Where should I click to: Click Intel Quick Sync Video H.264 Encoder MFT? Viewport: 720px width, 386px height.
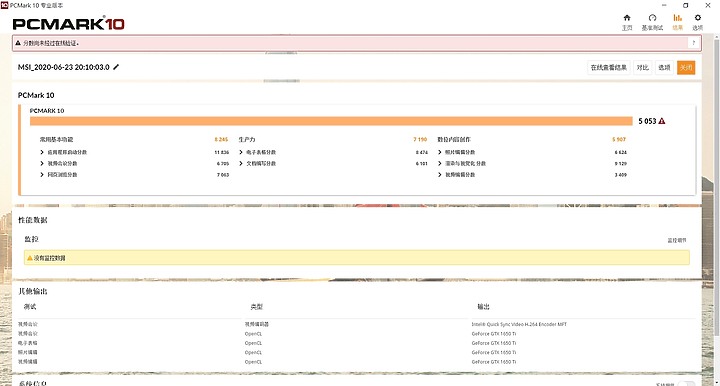pyautogui.click(x=519, y=324)
